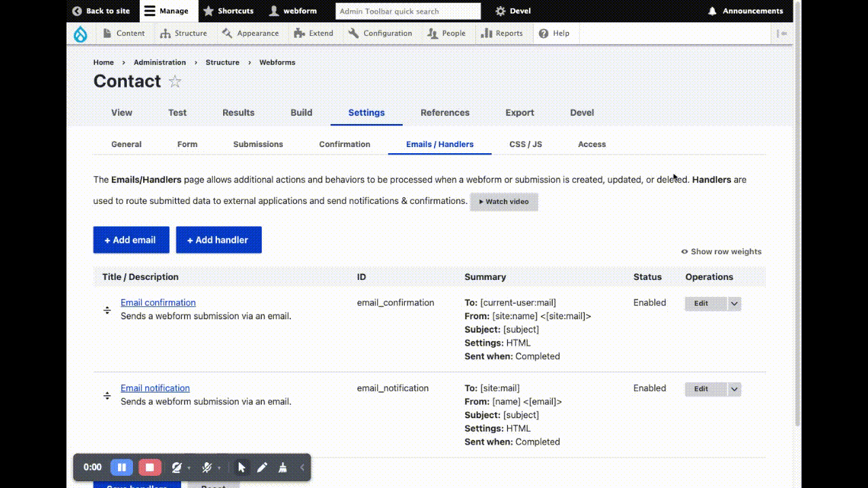Viewport: 868px width, 488px height.
Task: Toggle the disabled webcam in recorder
Action: click(177, 467)
